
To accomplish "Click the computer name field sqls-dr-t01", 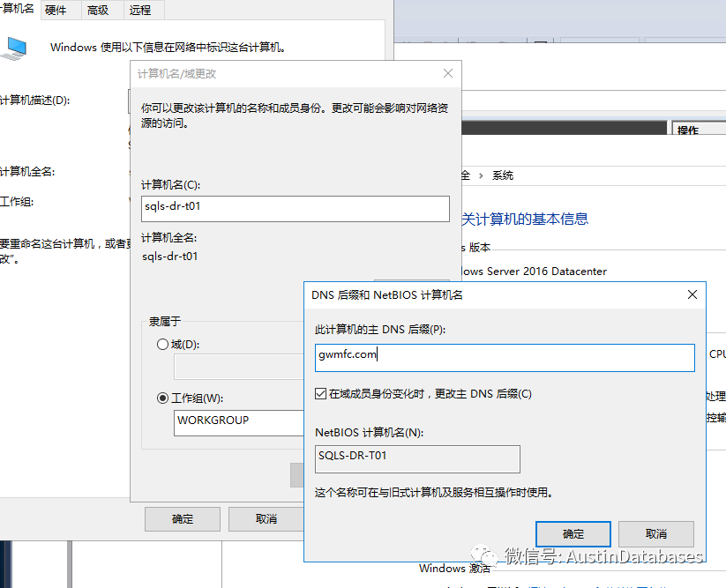I will point(295,209).
